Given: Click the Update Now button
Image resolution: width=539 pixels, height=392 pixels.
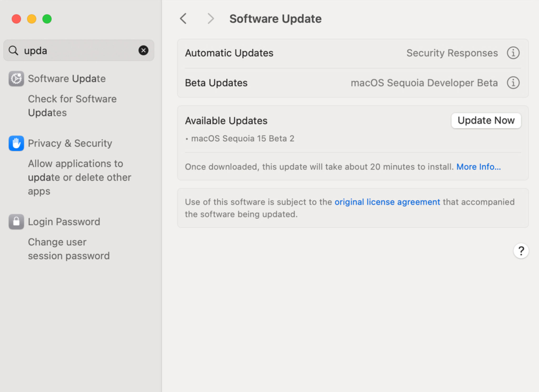Looking at the screenshot, I should [x=486, y=120].
